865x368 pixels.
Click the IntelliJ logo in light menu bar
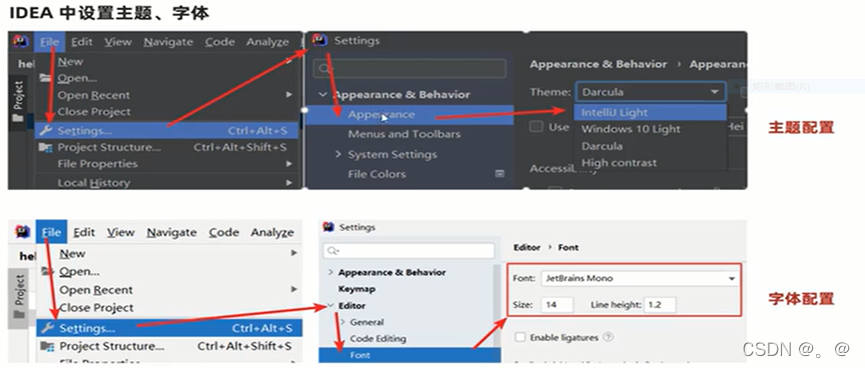[x=22, y=232]
